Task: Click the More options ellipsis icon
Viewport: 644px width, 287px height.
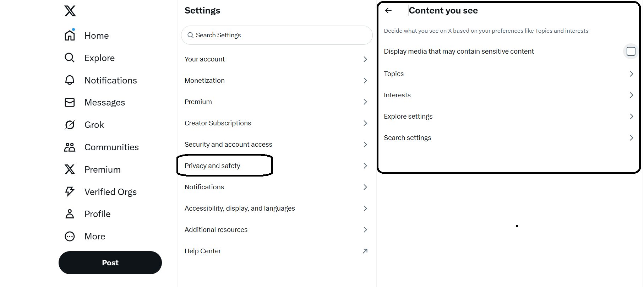Action: point(70,236)
